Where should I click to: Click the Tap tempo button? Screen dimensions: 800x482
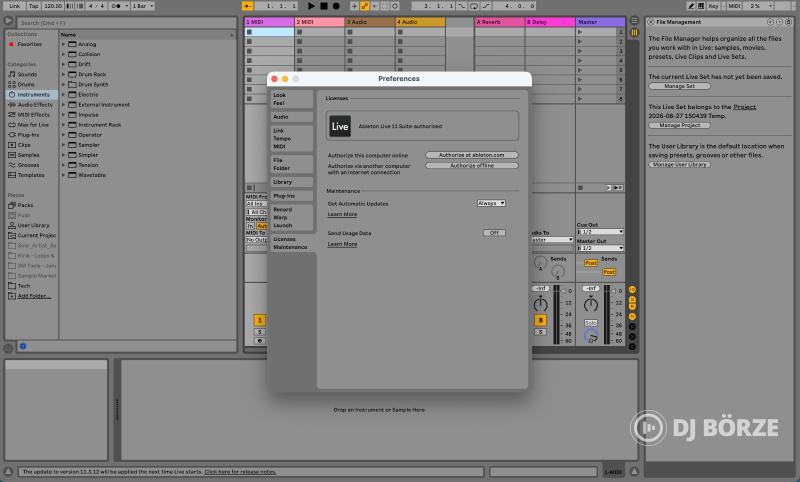(33, 6)
